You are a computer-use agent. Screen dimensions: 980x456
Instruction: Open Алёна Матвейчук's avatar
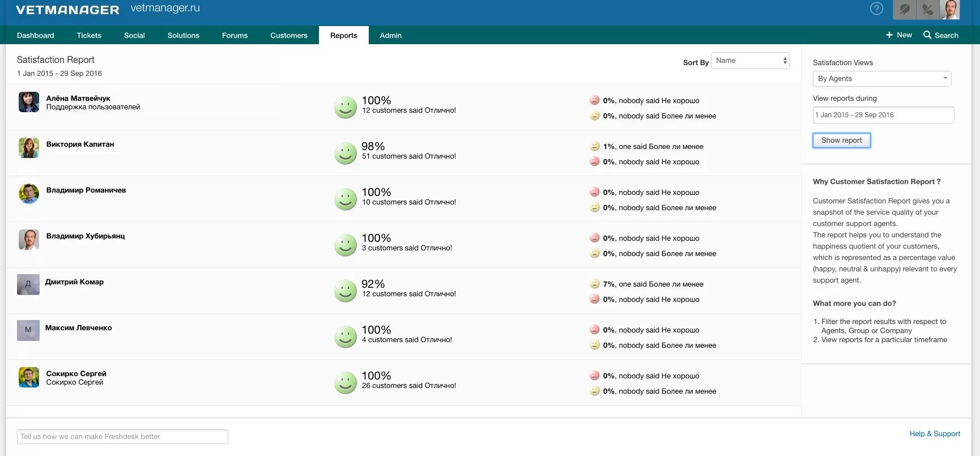29,102
